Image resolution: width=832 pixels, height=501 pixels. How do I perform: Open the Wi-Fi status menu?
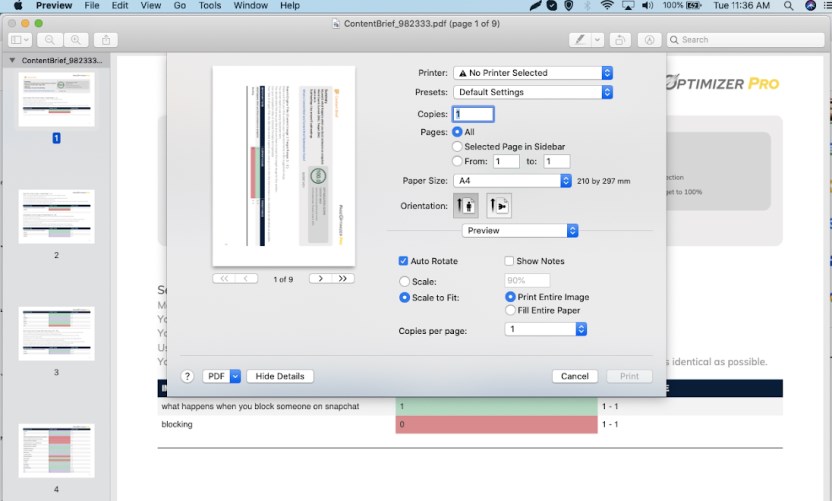point(607,5)
